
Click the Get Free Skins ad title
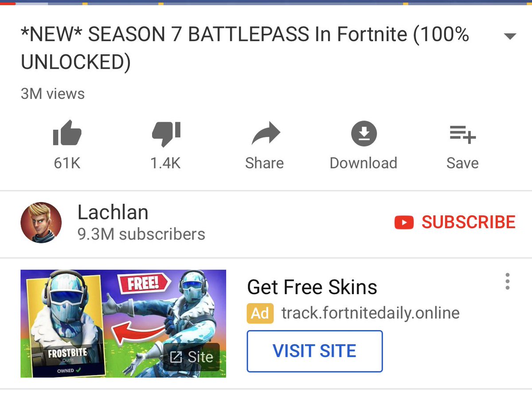[x=312, y=287]
